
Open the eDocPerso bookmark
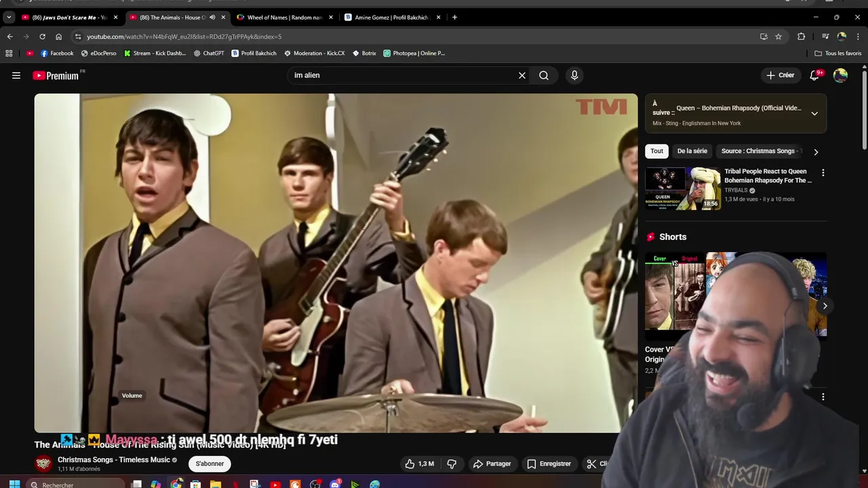coord(99,53)
